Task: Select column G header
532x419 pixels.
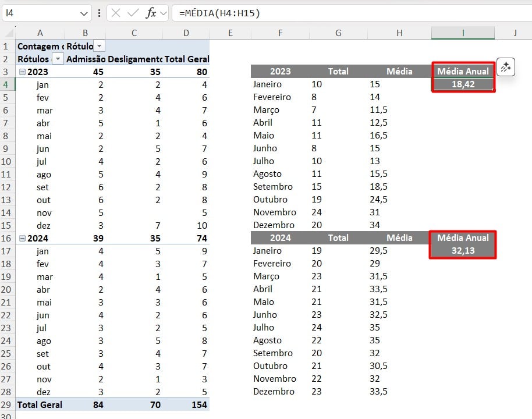Action: point(338,33)
